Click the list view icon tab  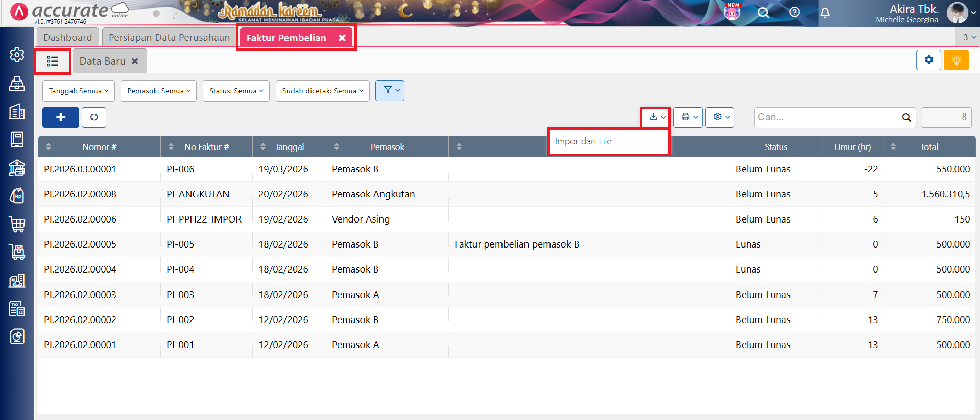tap(53, 61)
